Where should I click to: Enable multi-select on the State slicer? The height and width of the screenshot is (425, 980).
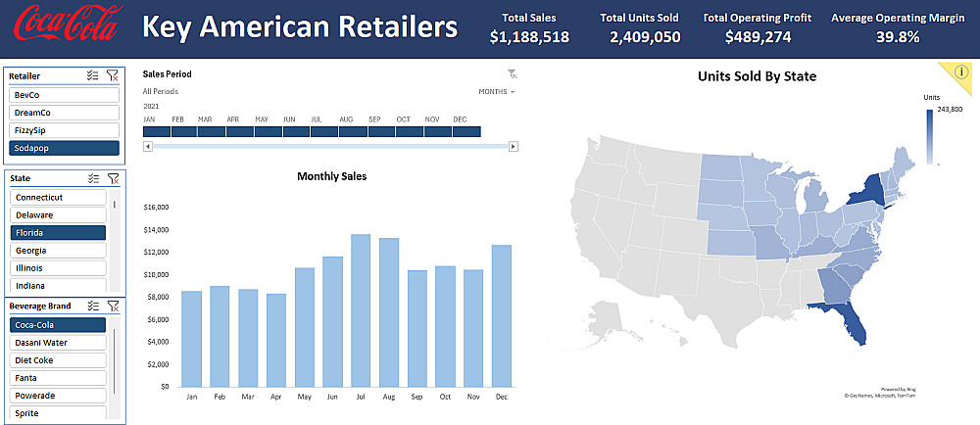coord(93,178)
